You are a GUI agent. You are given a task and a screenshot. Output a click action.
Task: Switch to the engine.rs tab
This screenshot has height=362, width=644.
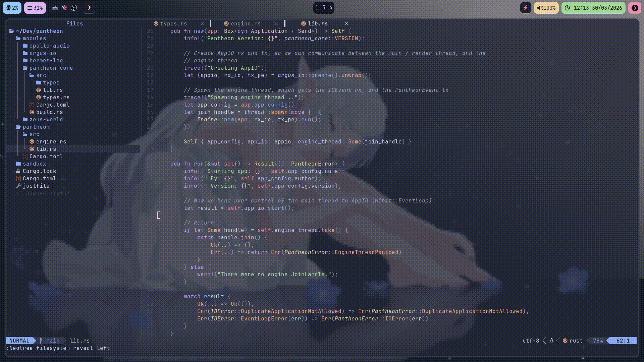246,23
